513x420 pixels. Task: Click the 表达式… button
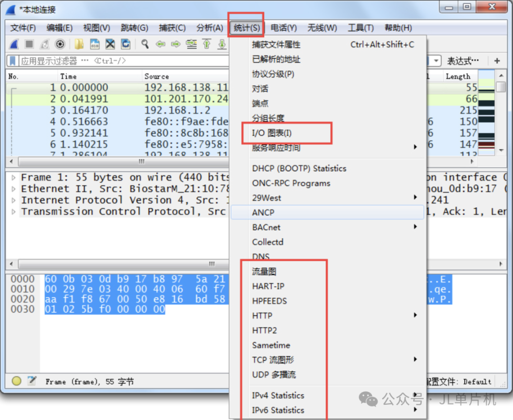point(464,60)
